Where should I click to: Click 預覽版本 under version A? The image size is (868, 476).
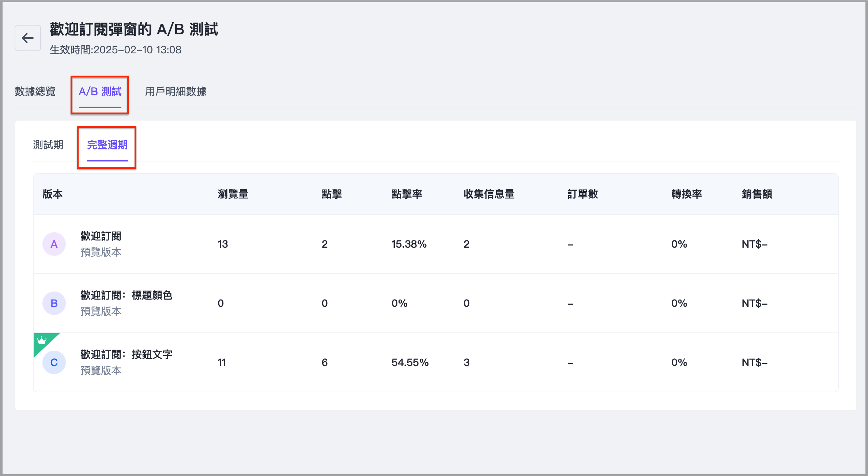pos(101,252)
